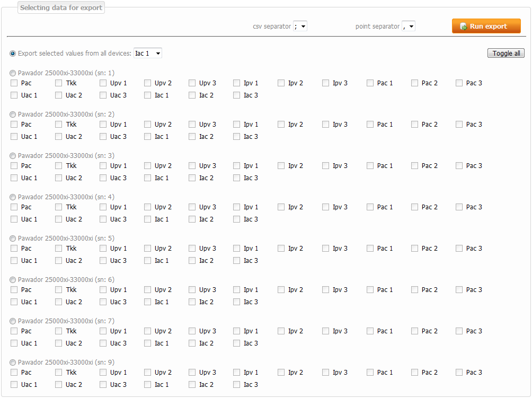Open the point separator dropdown
Image resolution: width=532 pixels, height=398 pixels.
[409, 26]
